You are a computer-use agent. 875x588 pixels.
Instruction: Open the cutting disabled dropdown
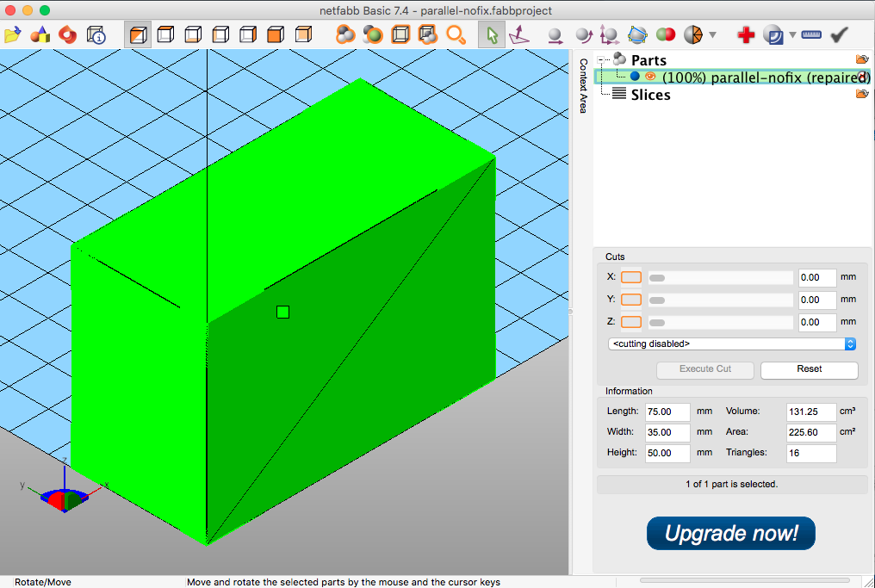pos(731,344)
